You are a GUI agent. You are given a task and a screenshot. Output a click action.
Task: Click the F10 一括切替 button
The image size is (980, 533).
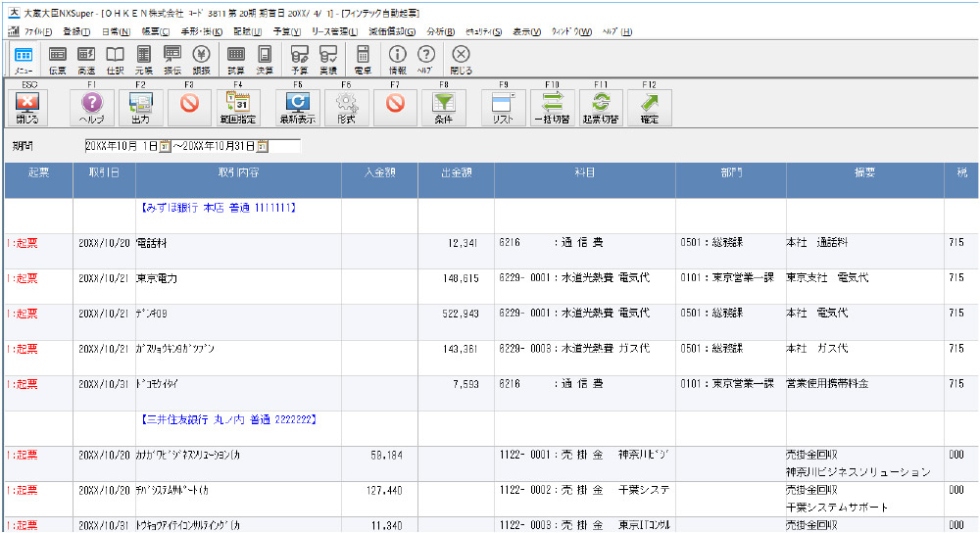point(553,108)
